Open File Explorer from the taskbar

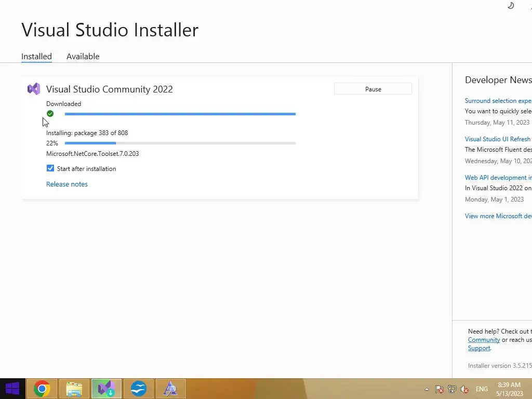[74, 389]
